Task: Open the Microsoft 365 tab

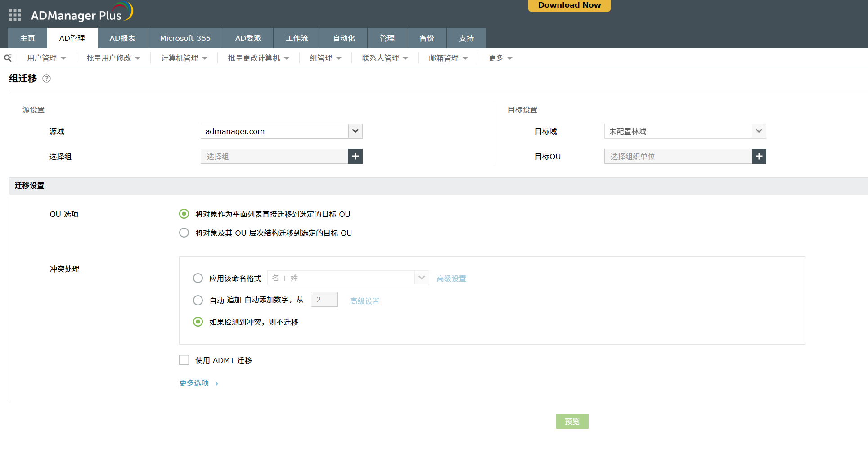Action: [x=185, y=38]
